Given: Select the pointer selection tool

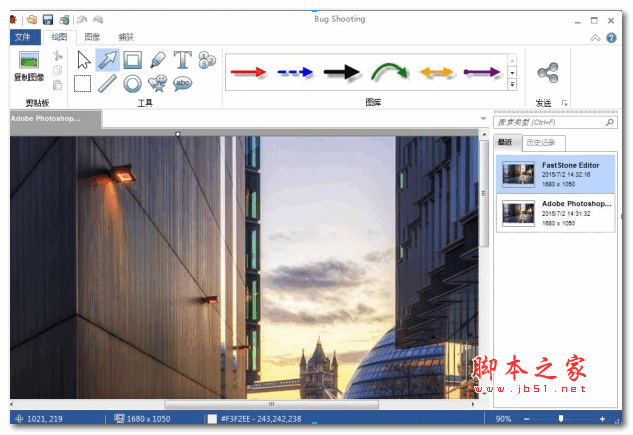Looking at the screenshot, I should [84, 60].
